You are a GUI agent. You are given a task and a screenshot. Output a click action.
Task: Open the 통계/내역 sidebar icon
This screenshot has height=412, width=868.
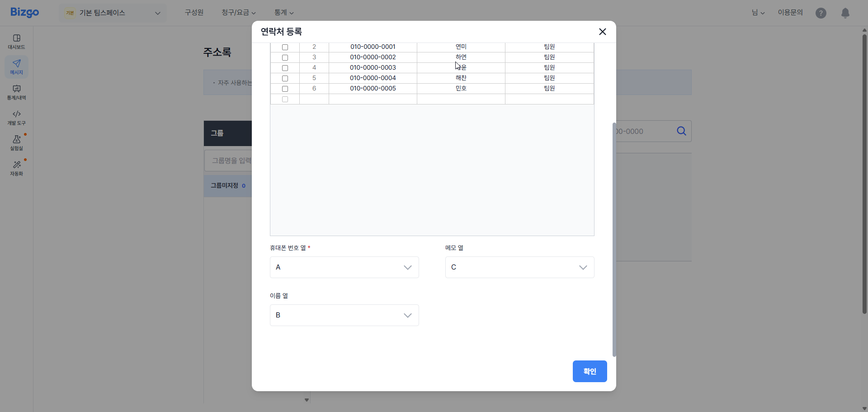(16, 93)
